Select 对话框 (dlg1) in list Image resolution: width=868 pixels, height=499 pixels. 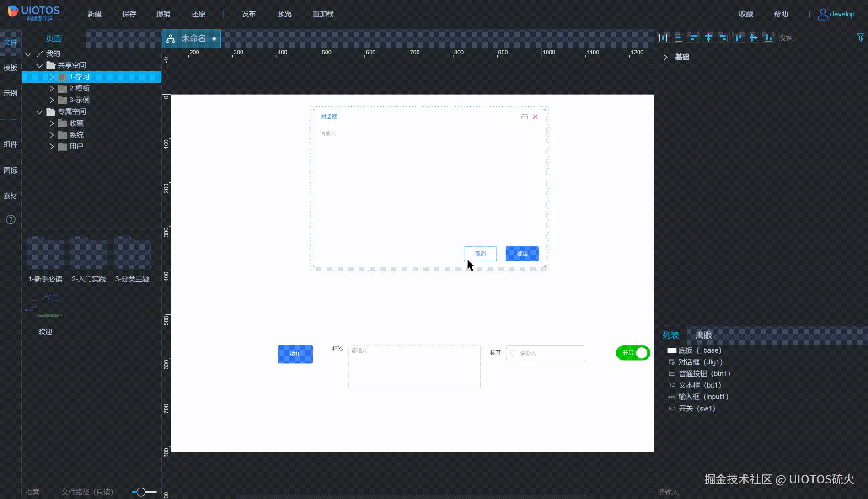point(700,362)
